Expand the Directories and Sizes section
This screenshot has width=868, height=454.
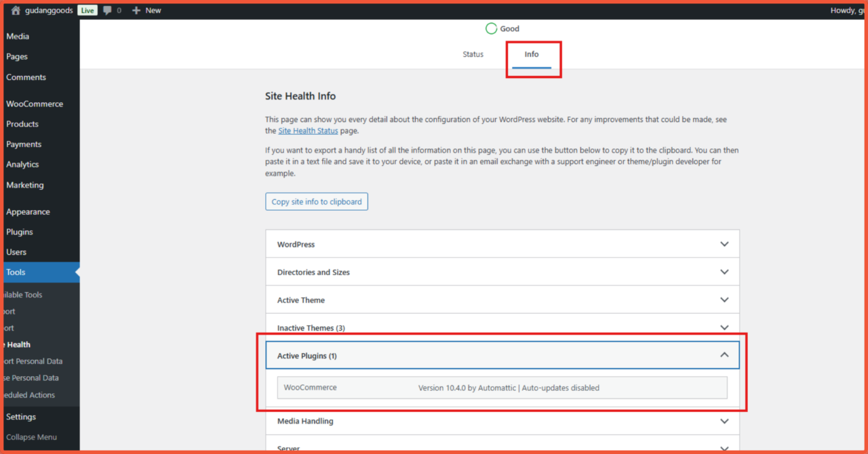502,272
